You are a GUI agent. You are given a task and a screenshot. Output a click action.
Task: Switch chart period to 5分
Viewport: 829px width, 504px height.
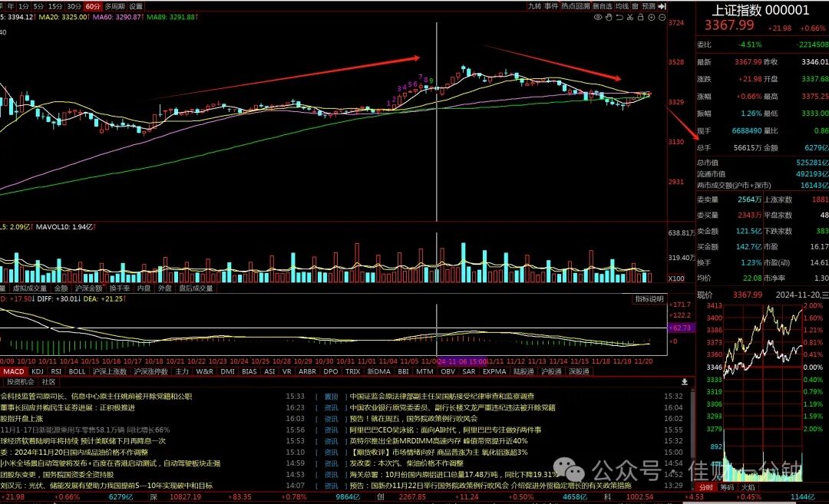pos(38,6)
